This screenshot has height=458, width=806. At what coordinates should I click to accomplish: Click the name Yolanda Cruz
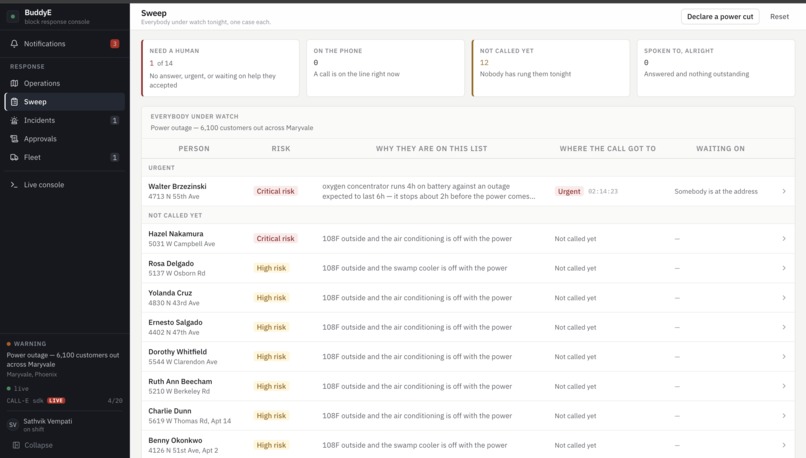[170, 292]
